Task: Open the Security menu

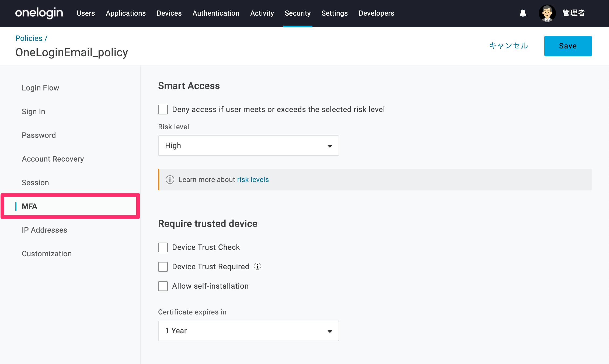Action: click(x=298, y=13)
